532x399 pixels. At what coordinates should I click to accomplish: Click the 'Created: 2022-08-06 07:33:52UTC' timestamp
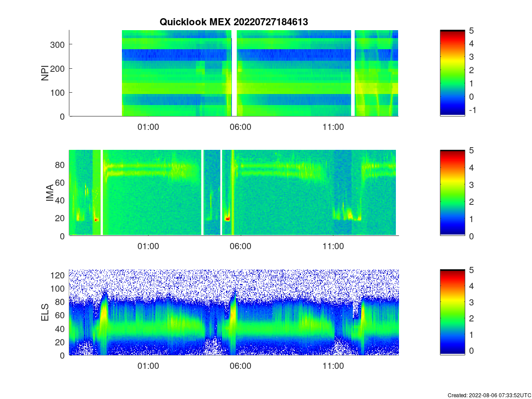pyautogui.click(x=489, y=395)
